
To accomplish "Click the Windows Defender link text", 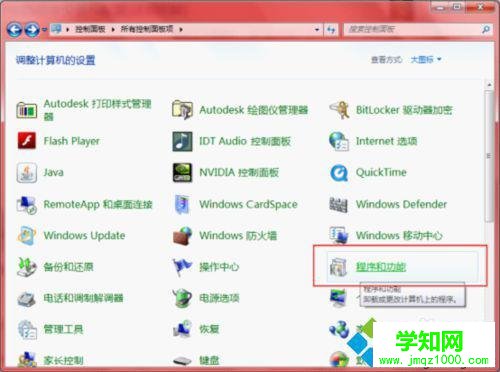I will [401, 204].
